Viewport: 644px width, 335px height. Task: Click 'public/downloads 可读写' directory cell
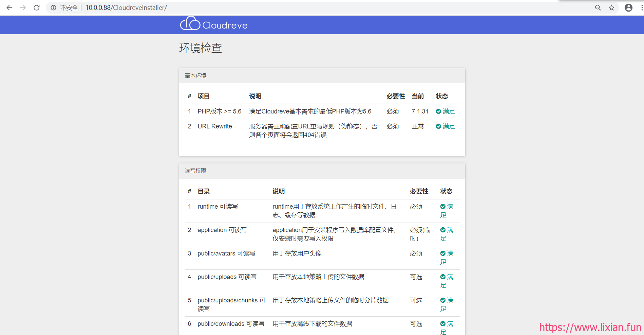click(231, 324)
